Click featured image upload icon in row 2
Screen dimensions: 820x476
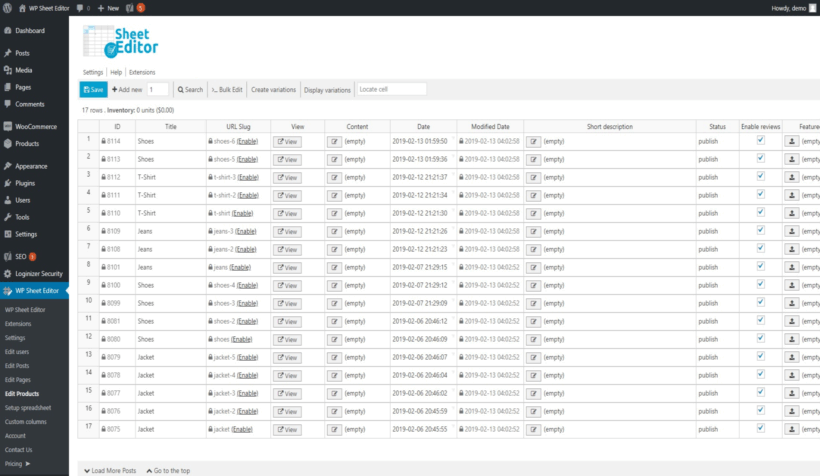[790, 160]
